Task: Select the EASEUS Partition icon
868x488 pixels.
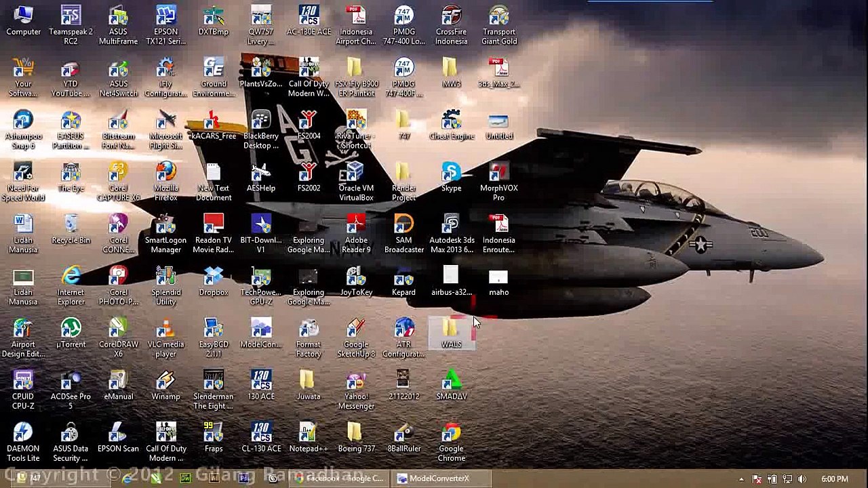Action: pos(71,130)
